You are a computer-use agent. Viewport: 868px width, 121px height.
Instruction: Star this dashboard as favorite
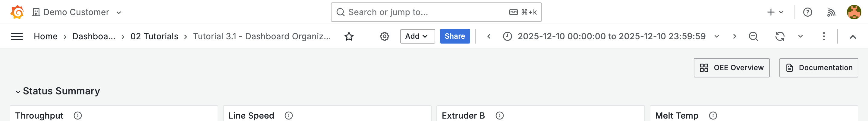point(349,36)
